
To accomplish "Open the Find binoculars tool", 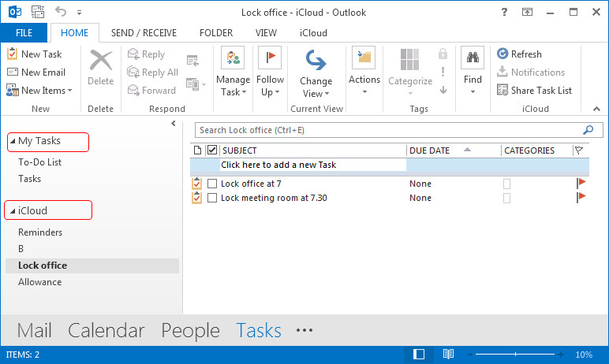I will (473, 58).
